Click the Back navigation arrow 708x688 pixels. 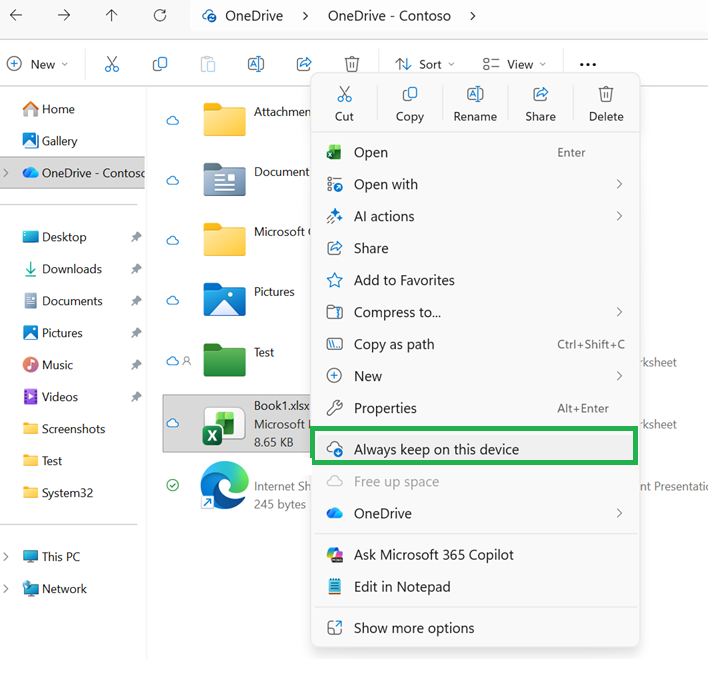[16, 15]
